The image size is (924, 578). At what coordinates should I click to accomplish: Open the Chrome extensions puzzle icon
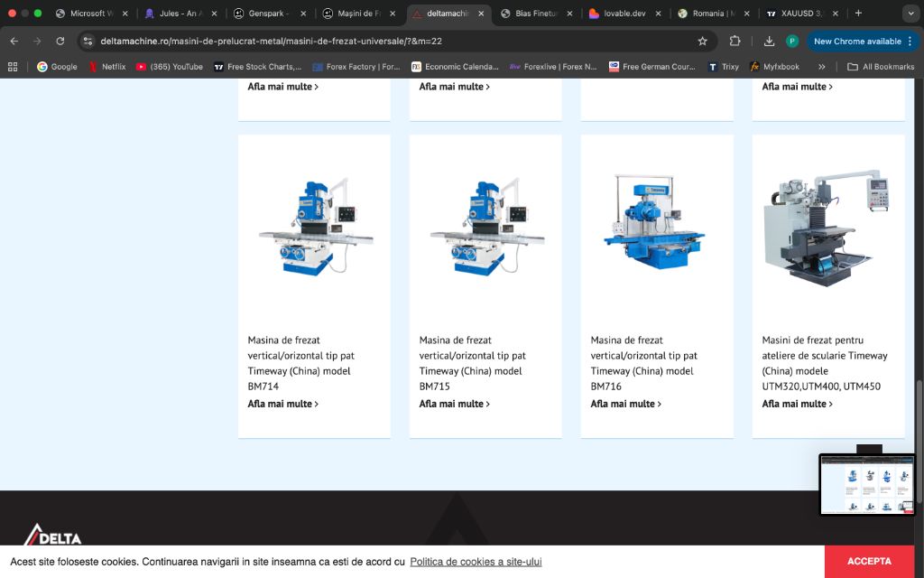coord(735,41)
